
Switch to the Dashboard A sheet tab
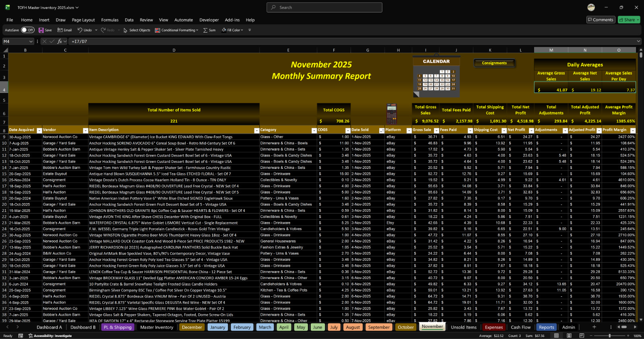(x=50, y=327)
